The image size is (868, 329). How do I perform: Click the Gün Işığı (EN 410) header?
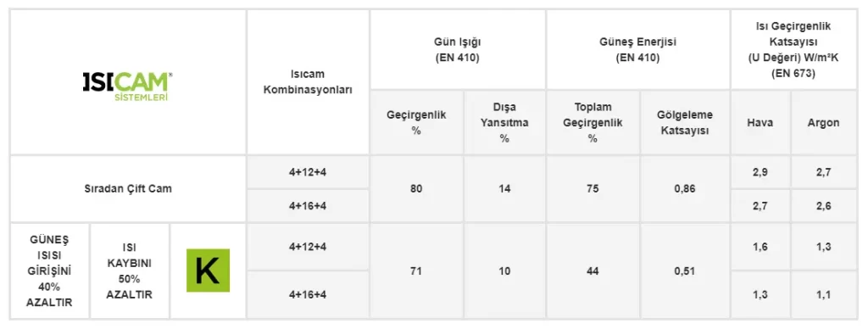point(457,49)
